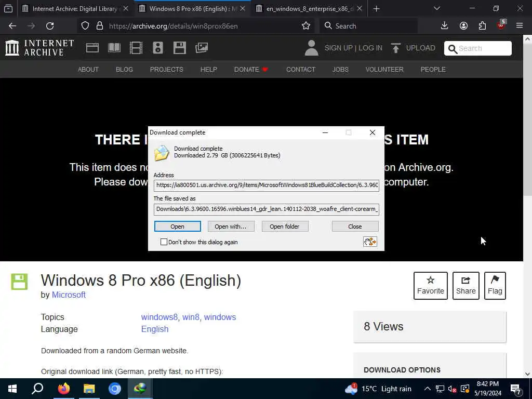Click the Firefox back arrow
Viewport: 532px width, 399px height.
(12, 26)
